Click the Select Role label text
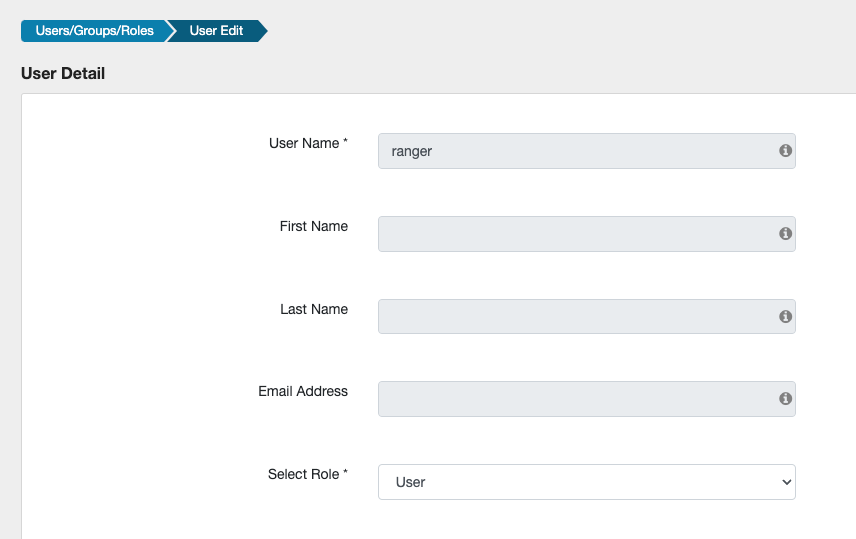This screenshot has height=539, width=856. 304,474
